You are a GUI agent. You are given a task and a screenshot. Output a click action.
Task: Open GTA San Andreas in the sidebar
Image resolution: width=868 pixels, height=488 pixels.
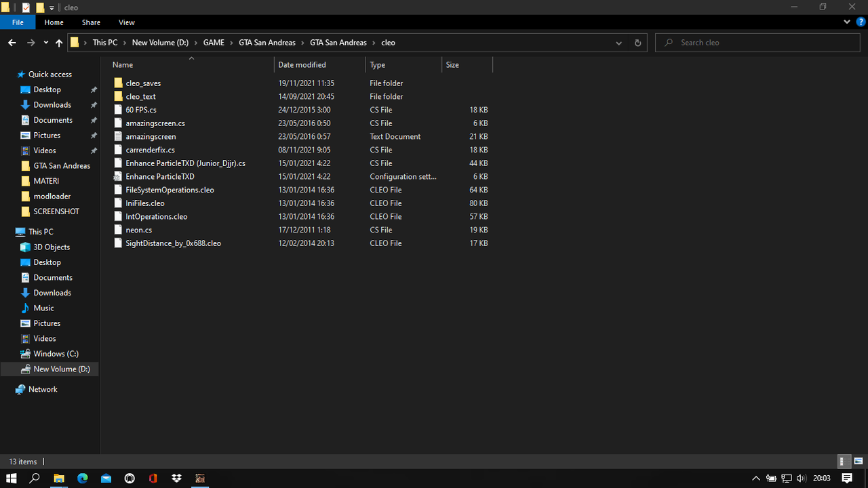tap(62, 166)
